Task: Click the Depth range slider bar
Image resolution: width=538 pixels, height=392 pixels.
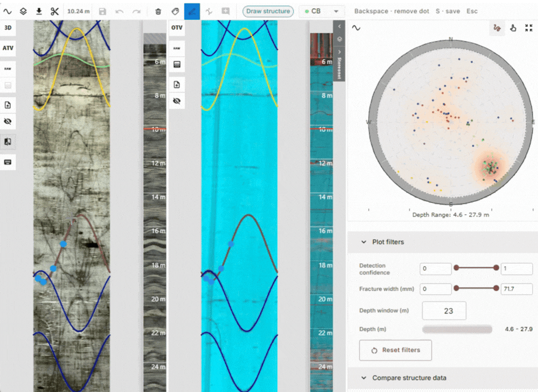Action: coord(457,329)
